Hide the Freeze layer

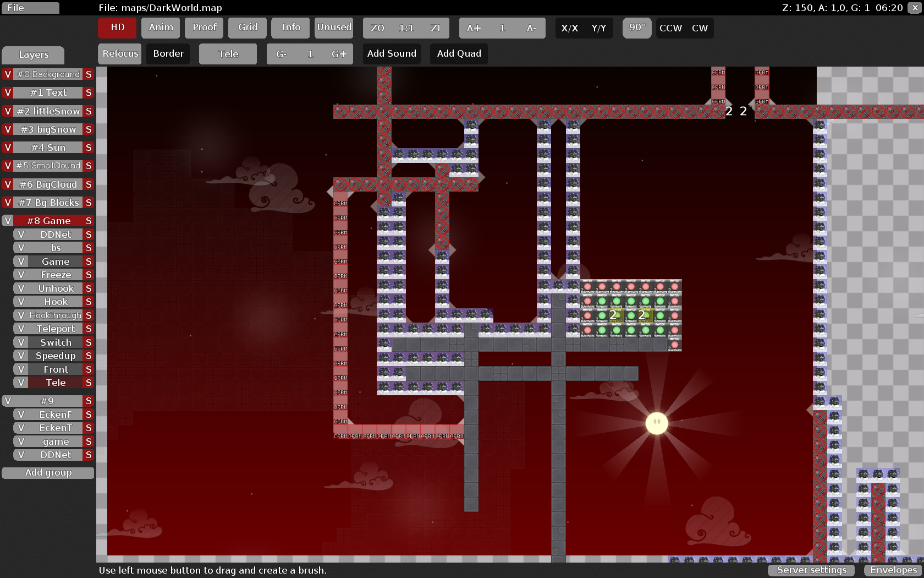coord(21,275)
